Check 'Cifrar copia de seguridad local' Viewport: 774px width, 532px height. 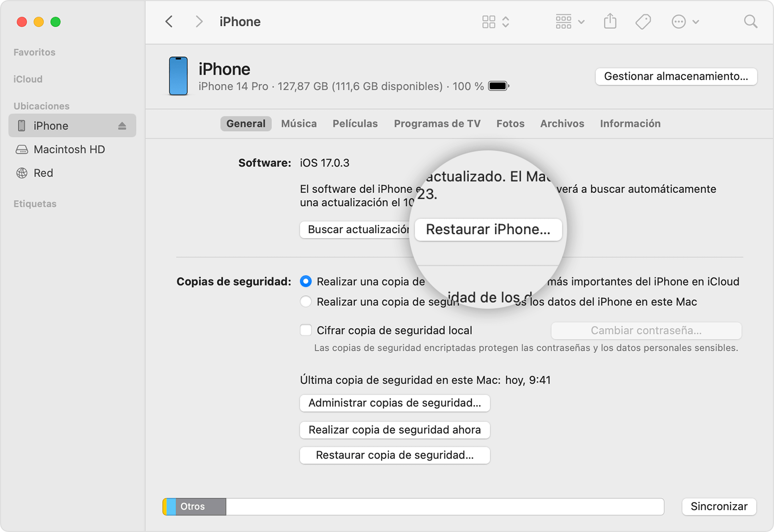[x=306, y=330]
